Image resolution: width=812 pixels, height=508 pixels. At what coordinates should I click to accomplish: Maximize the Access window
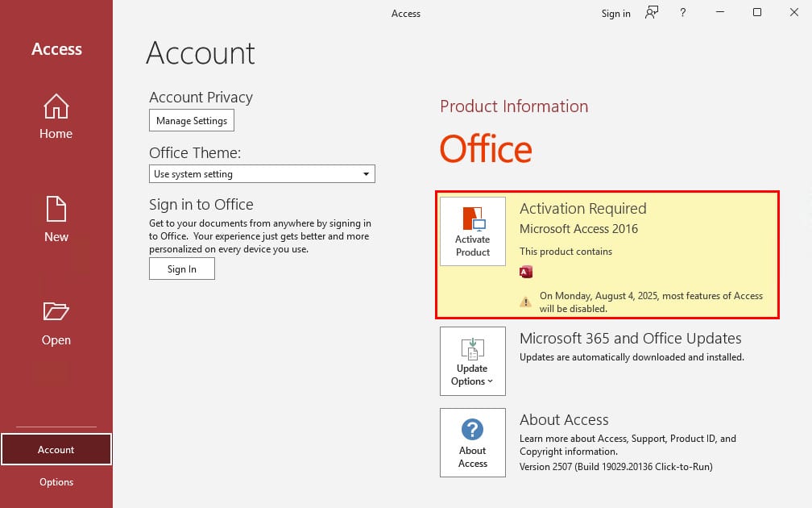pyautogui.click(x=757, y=12)
